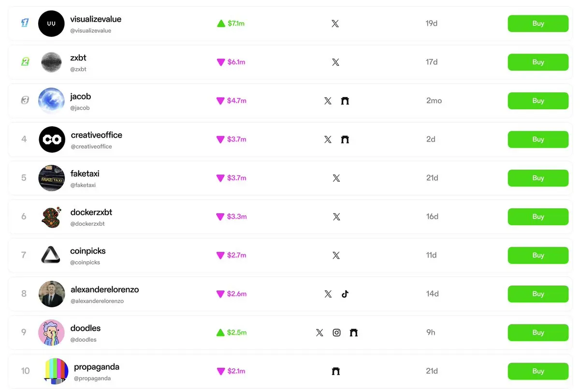
Task: Click the $2.5m up-arrow value for doodles
Action: tap(232, 333)
